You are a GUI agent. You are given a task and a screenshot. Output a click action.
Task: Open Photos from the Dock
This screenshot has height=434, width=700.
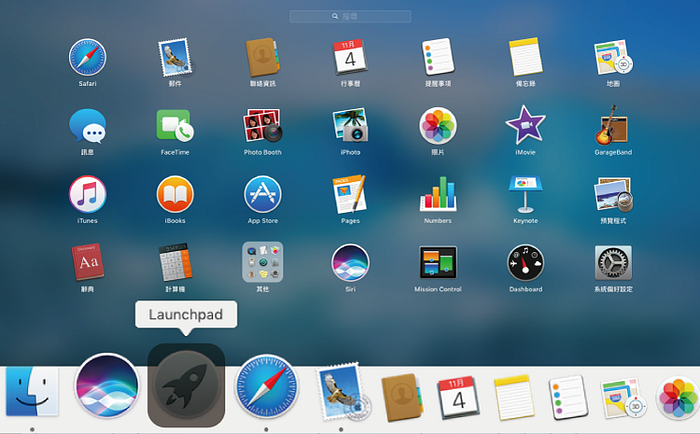click(x=679, y=398)
